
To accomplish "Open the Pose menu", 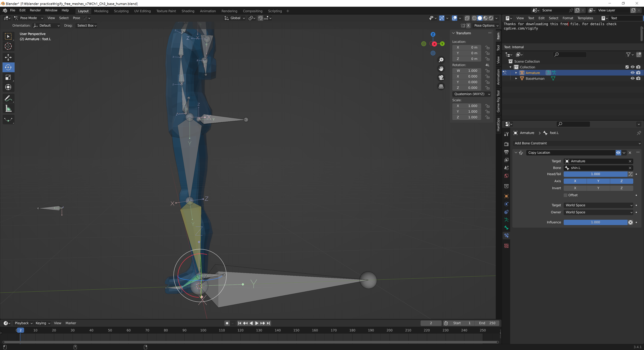I will click(x=76, y=18).
